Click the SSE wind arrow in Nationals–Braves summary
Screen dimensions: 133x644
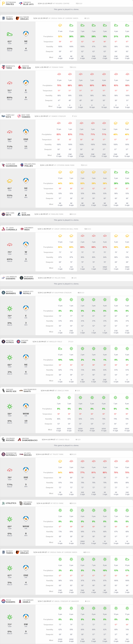(x=26, y=470)
